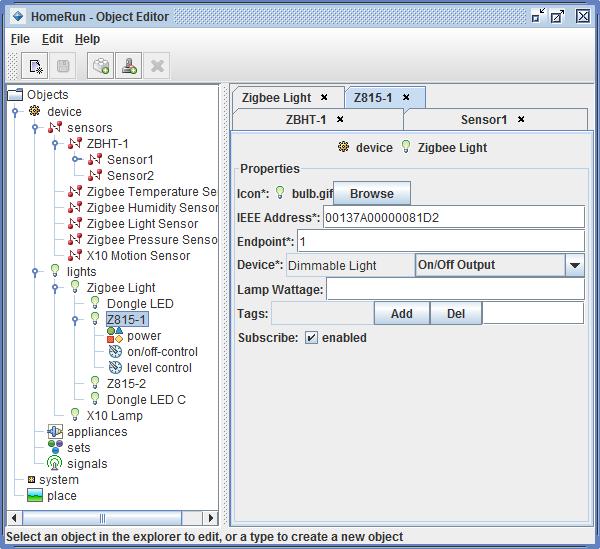Select Zigbee Temperature Sensor tree item

pos(151,191)
